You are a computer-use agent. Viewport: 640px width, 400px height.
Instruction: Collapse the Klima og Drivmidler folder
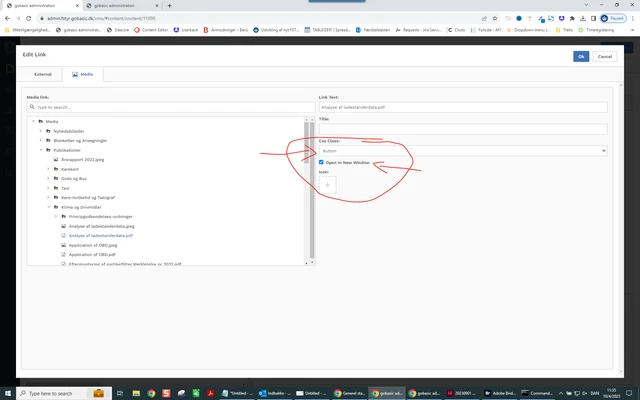click(48, 207)
